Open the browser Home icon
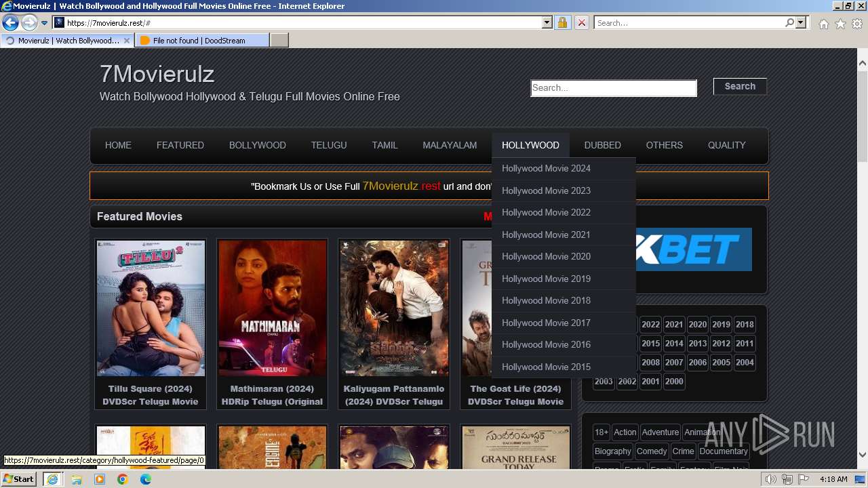Image resolution: width=868 pixels, height=488 pixels. tap(823, 24)
